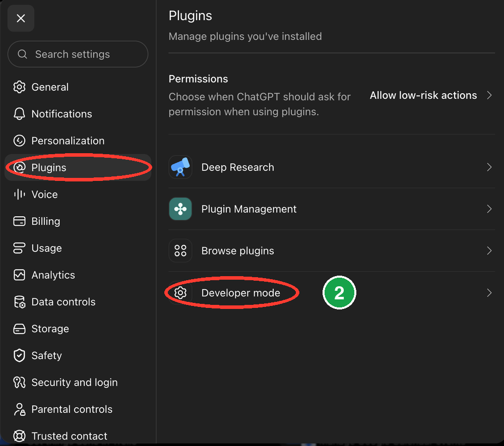Go to Data controls settings

[78, 302]
